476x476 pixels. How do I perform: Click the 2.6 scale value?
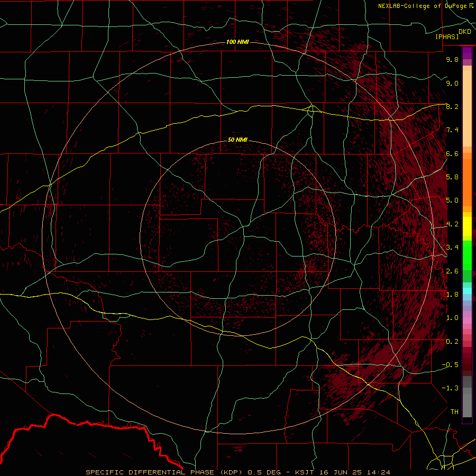[x=452, y=271]
